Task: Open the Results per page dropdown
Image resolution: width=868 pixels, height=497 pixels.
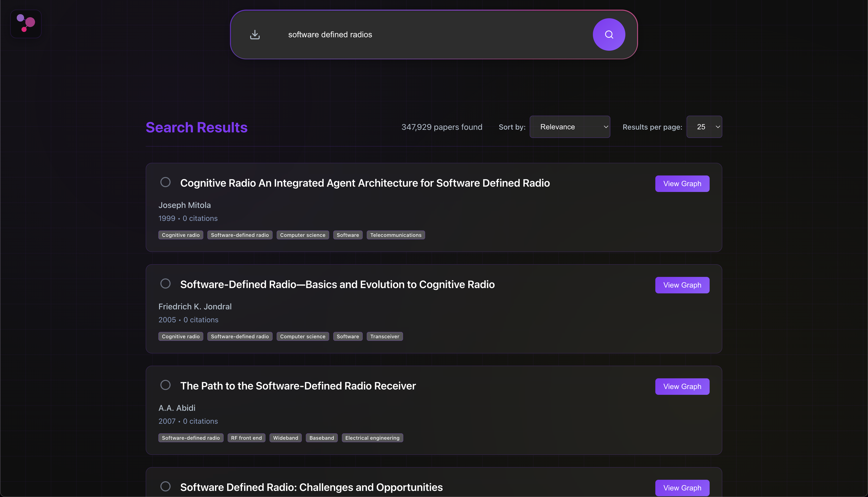Action: (x=704, y=127)
